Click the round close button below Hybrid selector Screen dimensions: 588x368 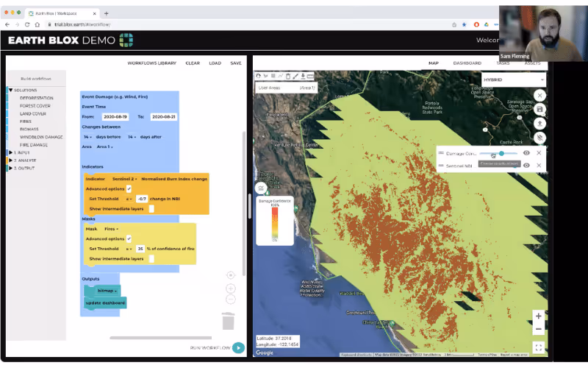(539, 96)
